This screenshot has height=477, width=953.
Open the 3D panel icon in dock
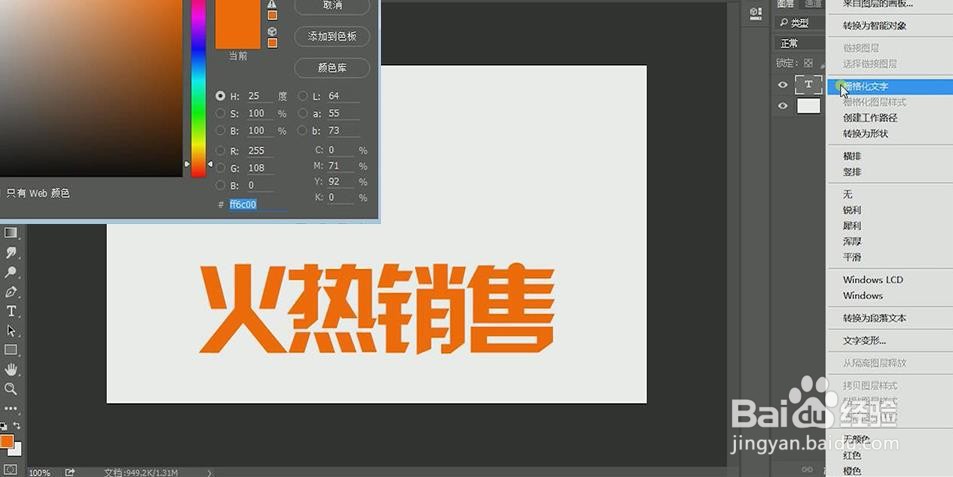coord(755,13)
